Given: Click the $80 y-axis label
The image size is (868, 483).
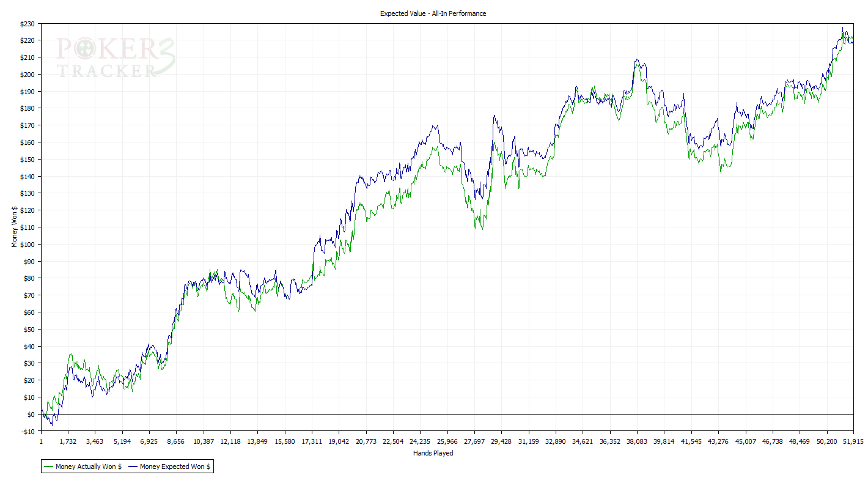Looking at the screenshot, I should click(29, 278).
